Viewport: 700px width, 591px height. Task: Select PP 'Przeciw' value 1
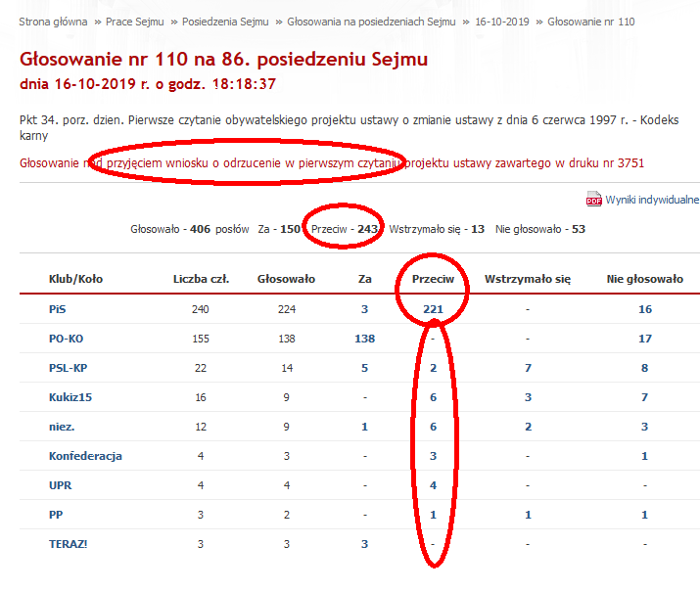click(433, 515)
